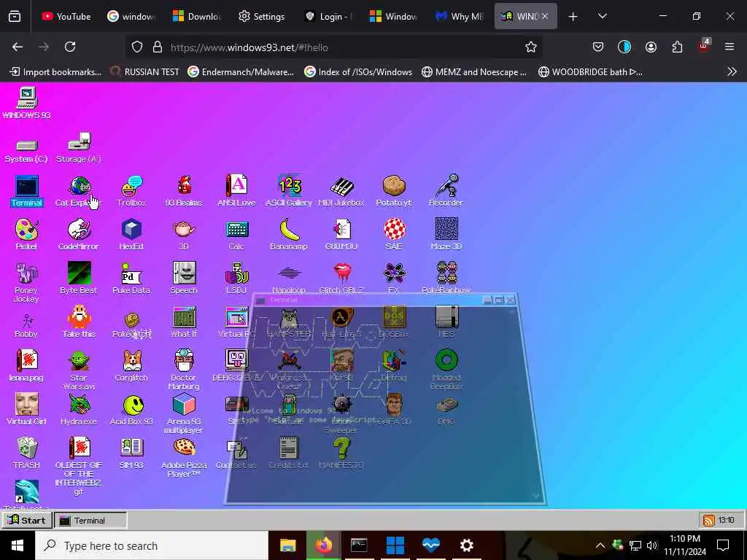The height and width of the screenshot is (560, 747).
Task: Open CodeMirror editor icon
Action: [79, 234]
